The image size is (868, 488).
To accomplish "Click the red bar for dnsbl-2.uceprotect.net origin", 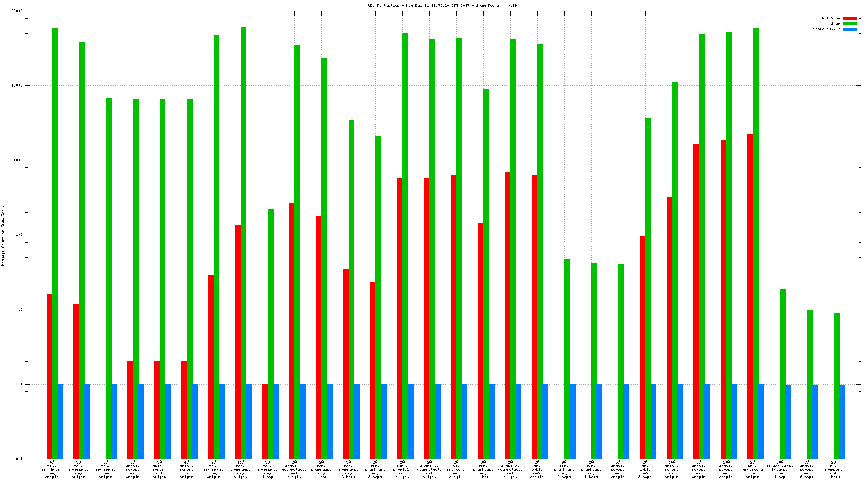I will click(x=508, y=316).
